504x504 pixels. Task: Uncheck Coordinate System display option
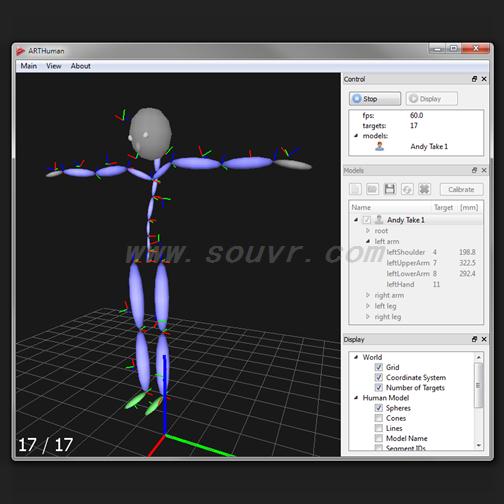pyautogui.click(x=379, y=377)
